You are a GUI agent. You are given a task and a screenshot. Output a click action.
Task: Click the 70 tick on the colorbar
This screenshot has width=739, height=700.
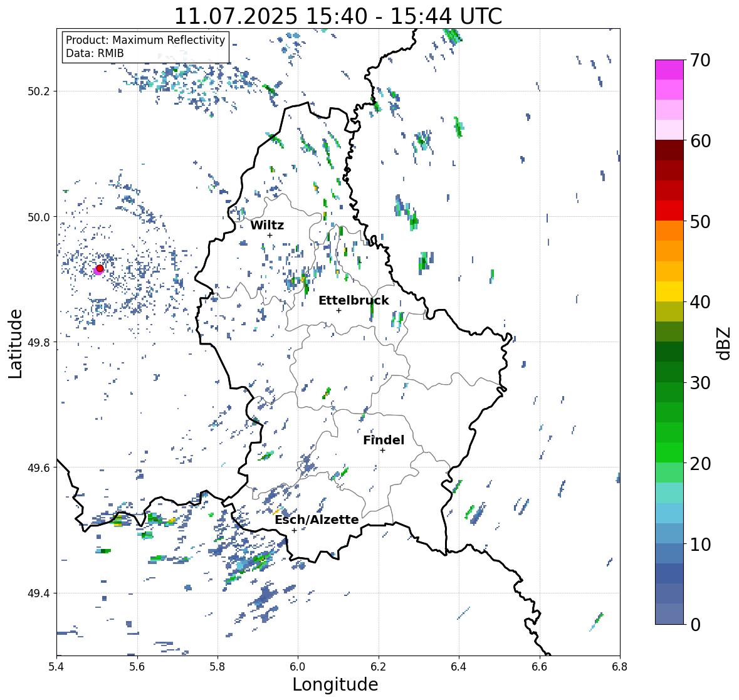tap(700, 60)
